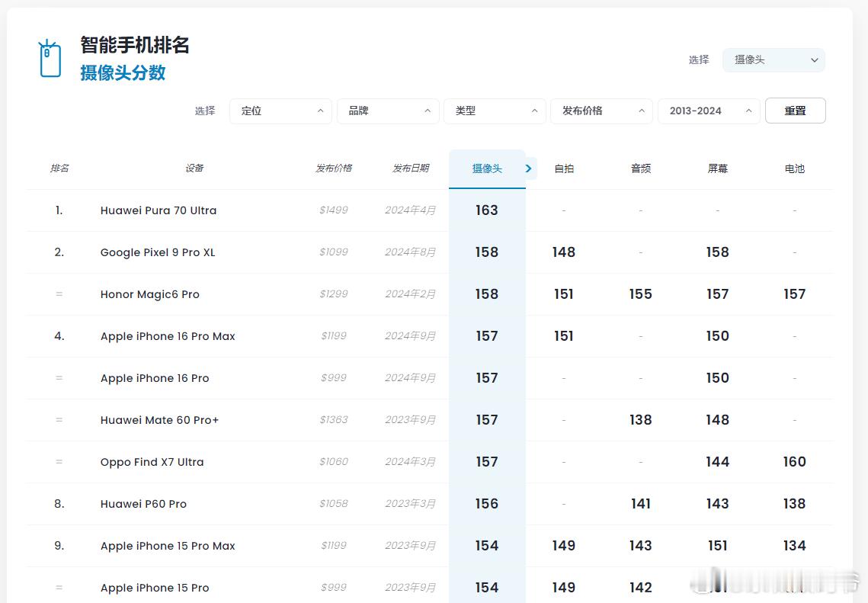This screenshot has height=603, width=868.
Task: Click the 发布价格 table column header
Action: point(334,168)
